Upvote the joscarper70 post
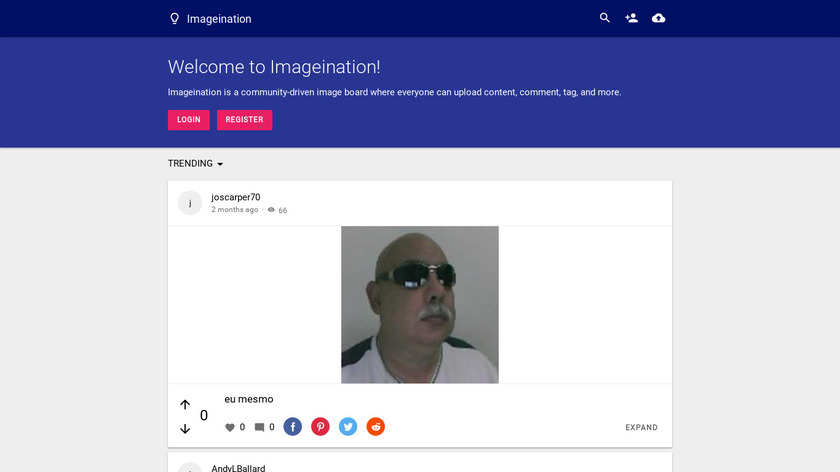 185,405
